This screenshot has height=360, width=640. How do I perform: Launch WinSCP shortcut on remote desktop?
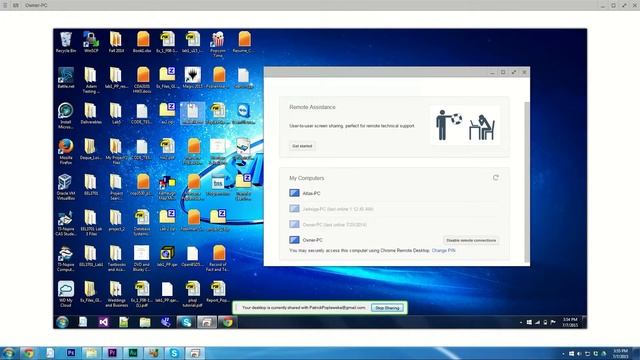(x=91, y=42)
